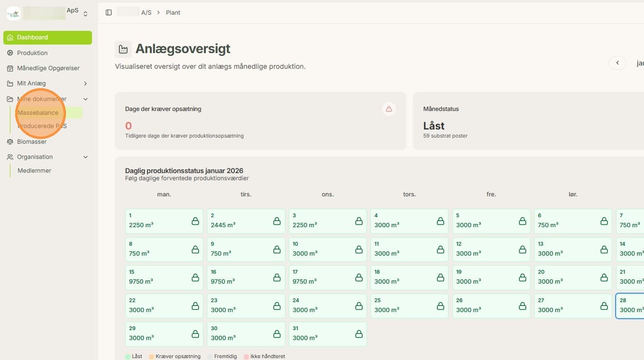Image resolution: width=644 pixels, height=360 pixels.
Task: Click the Dashboard home icon
Action: (x=10, y=37)
